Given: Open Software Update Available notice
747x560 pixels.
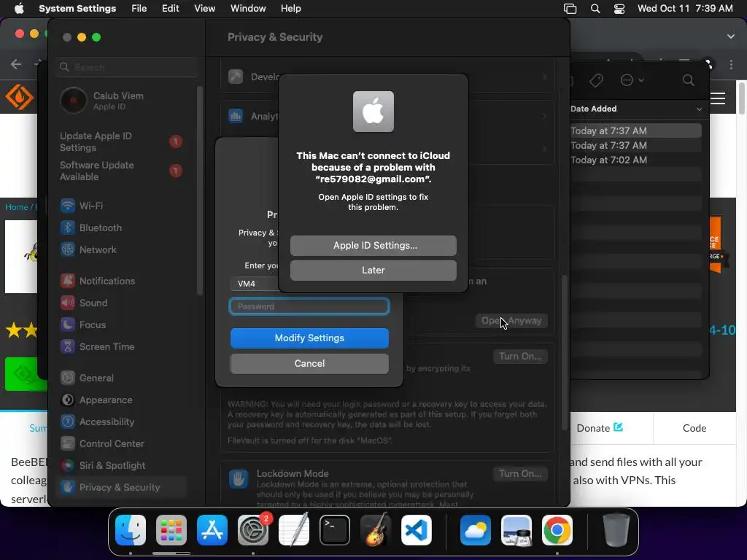Looking at the screenshot, I should (x=121, y=171).
